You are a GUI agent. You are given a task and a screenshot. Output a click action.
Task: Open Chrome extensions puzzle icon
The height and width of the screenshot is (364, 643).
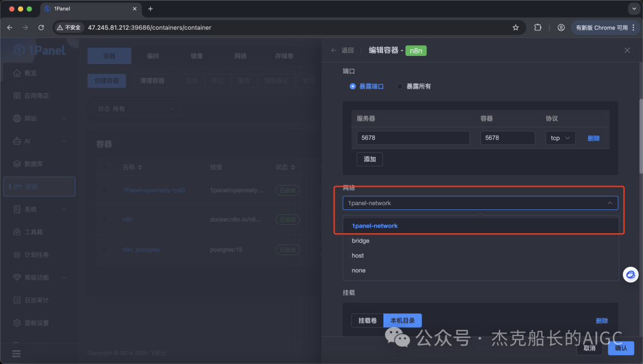538,27
